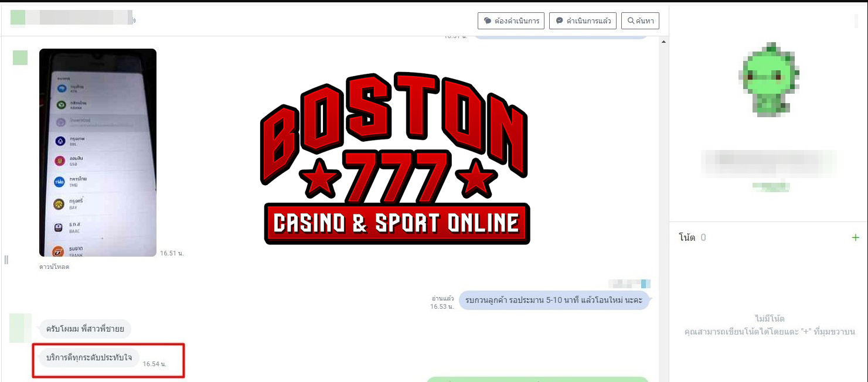868x382 pixels.
Task: Click the ดาวน์โหลด link under the image
Action: (x=55, y=267)
